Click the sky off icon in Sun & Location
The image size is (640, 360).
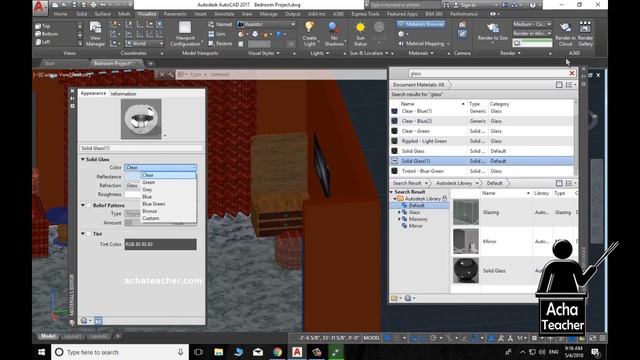(x=379, y=28)
